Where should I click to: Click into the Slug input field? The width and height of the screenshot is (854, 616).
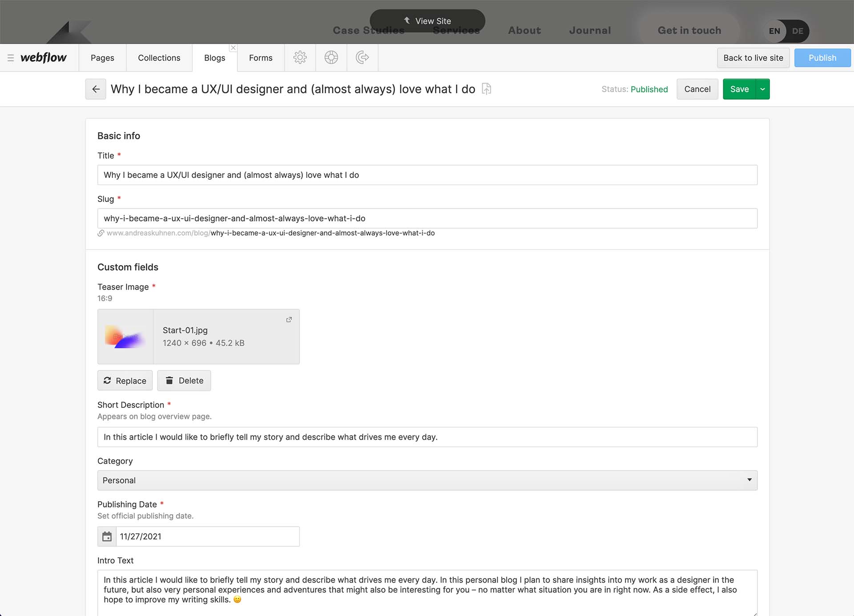tap(427, 218)
